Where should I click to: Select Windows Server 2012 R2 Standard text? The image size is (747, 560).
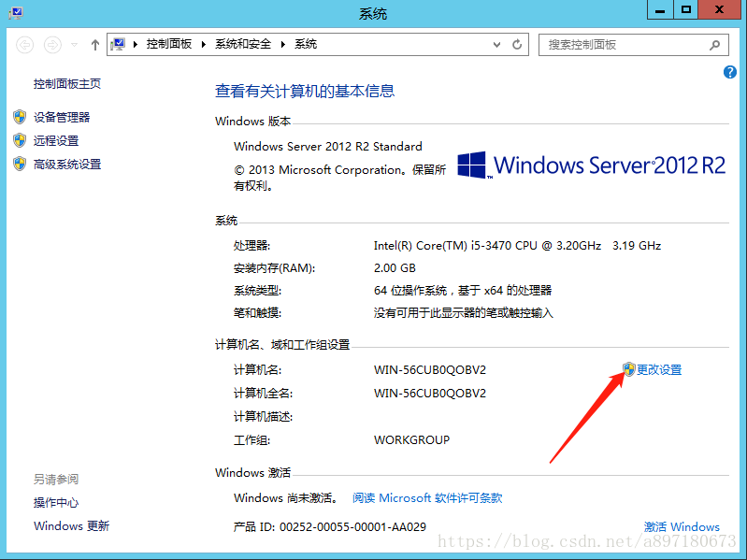328,146
